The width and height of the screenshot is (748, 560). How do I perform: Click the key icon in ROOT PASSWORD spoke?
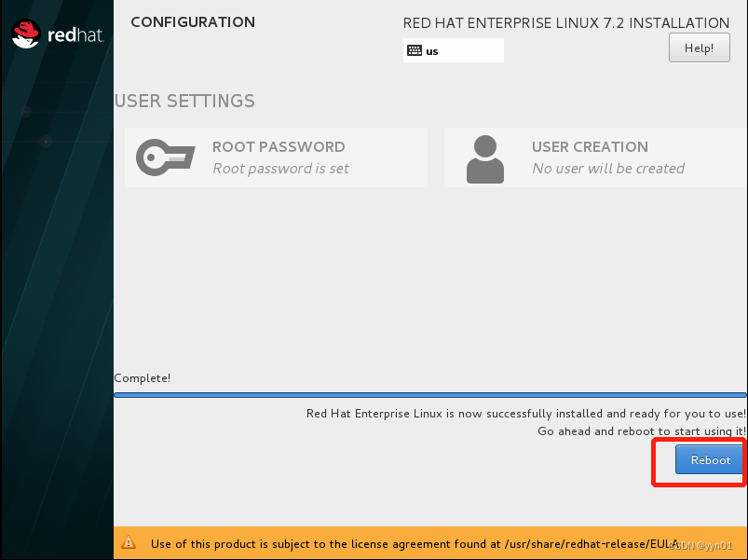tap(166, 157)
